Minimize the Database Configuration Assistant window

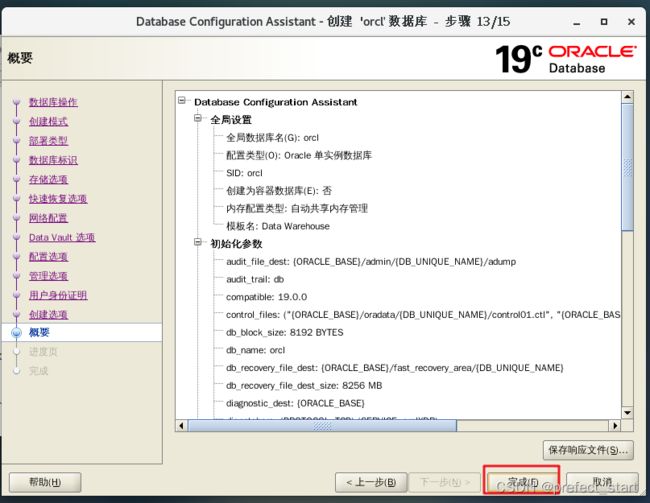577,22
